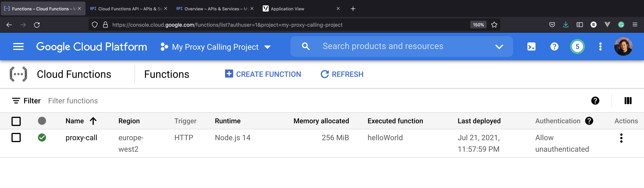The height and width of the screenshot is (188, 644).
Task: Focus the Filter functions input
Action: pos(73,101)
